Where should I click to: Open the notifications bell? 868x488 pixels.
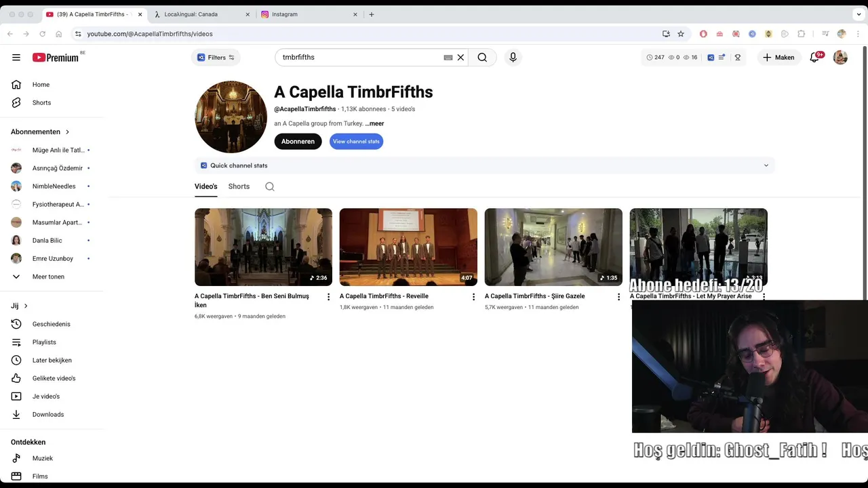tap(814, 58)
